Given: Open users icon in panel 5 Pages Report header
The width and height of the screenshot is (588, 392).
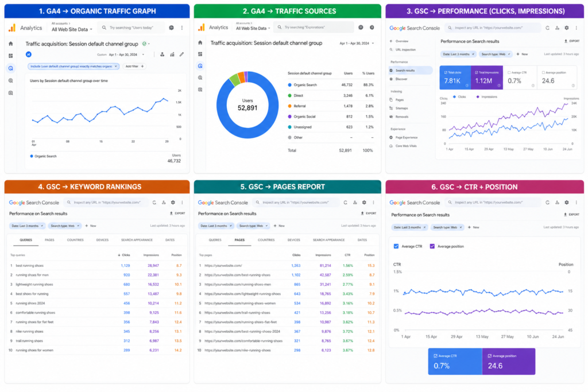Looking at the screenshot, I should [355, 203].
